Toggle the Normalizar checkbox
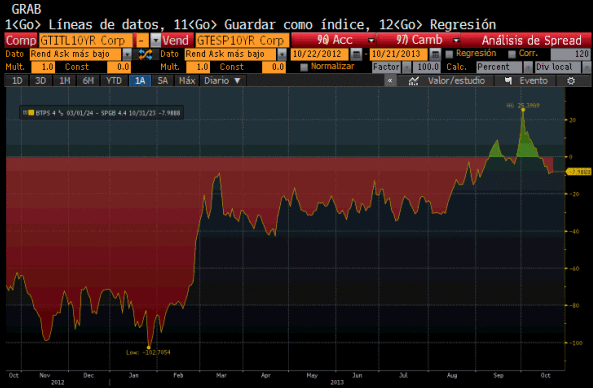The height and width of the screenshot is (388, 593). [x=304, y=67]
